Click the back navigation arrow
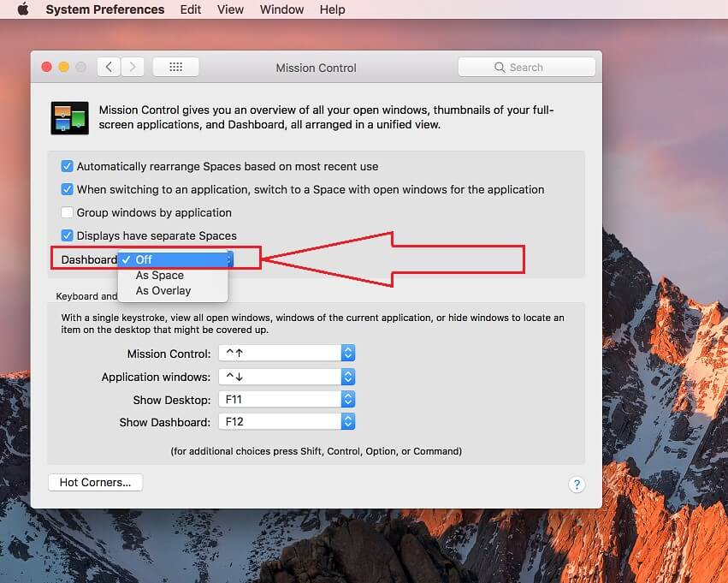This screenshot has height=583, width=728. tap(108, 66)
